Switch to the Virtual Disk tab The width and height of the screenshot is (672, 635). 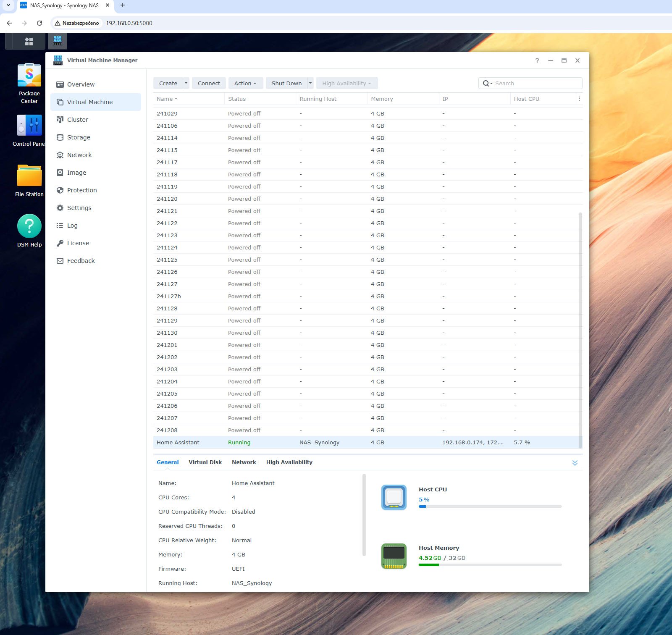(x=205, y=462)
